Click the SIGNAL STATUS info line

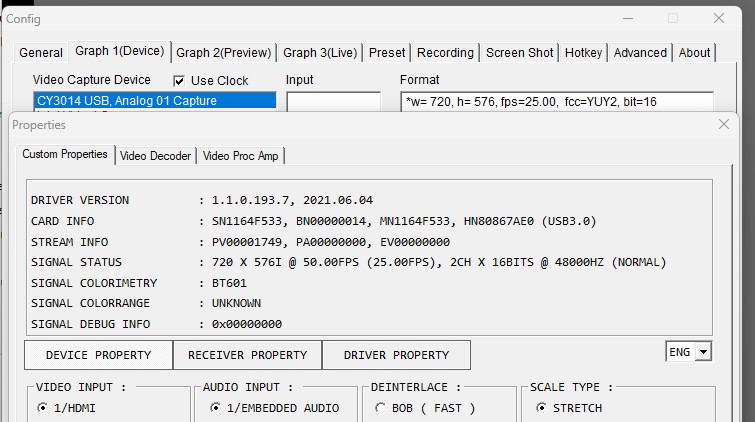349,262
